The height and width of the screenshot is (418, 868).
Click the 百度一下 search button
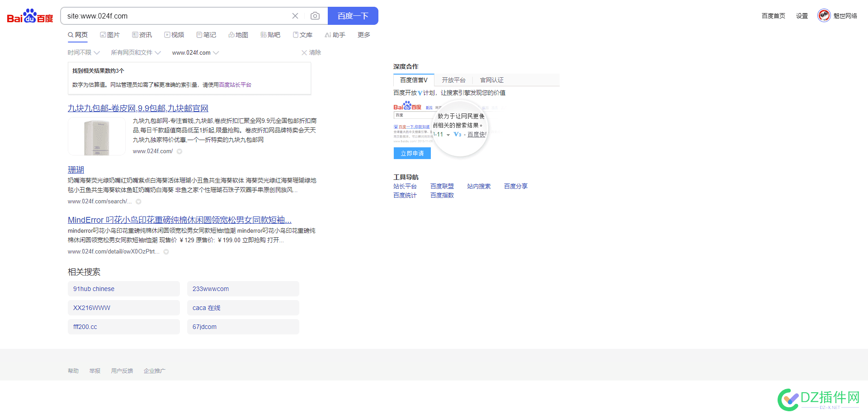(353, 16)
